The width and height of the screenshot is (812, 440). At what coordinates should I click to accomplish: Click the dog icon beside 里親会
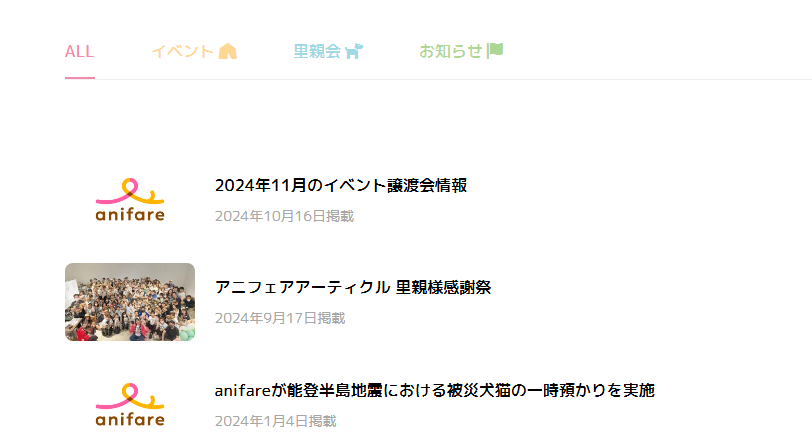point(354,51)
